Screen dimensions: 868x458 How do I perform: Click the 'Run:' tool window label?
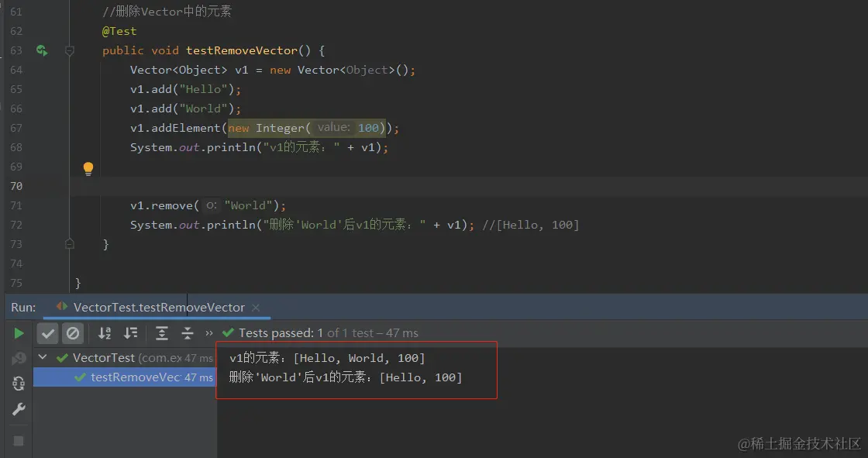[23, 308]
